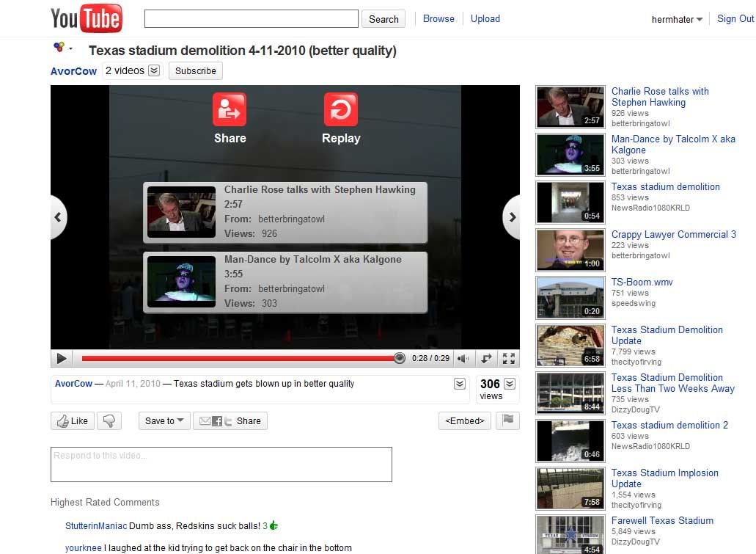The image size is (756, 554).
Task: Open StutterinManiac commenter profile
Action: click(96, 526)
